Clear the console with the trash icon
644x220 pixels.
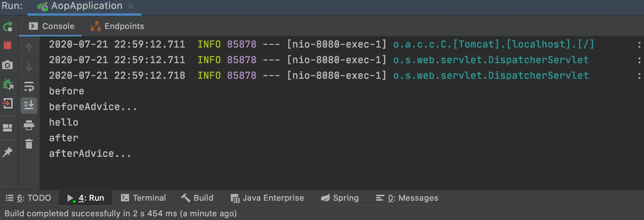pos(29,144)
